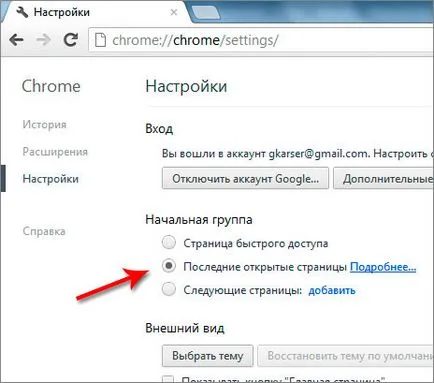Click the Внешний вид heading
This screenshot has width=434, height=383.
[x=185, y=328]
